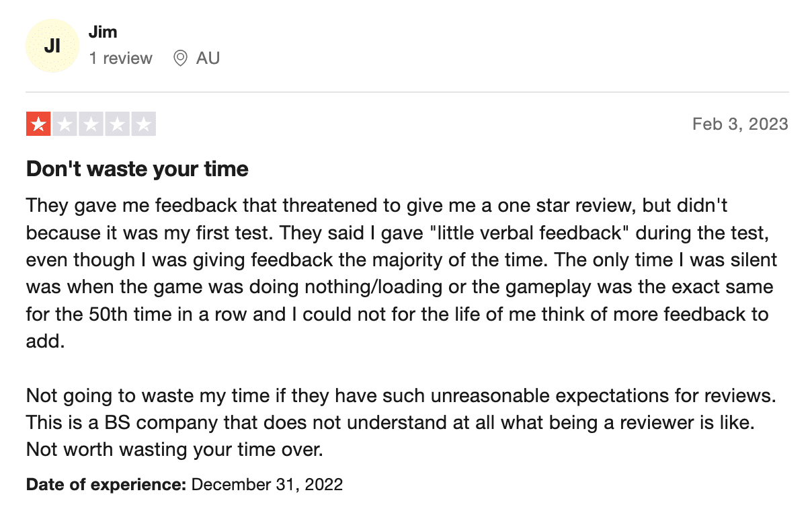Click the fifth grey rating star
The width and height of the screenshot is (812, 507).
pyautogui.click(x=143, y=124)
